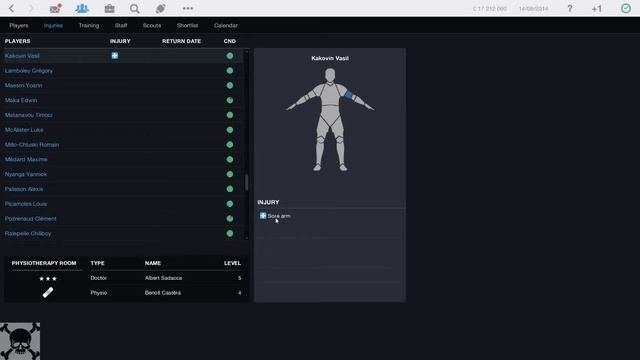The height and width of the screenshot is (360, 640).
Task: Click the Kakovin Vasil panel title
Action: (x=330, y=58)
